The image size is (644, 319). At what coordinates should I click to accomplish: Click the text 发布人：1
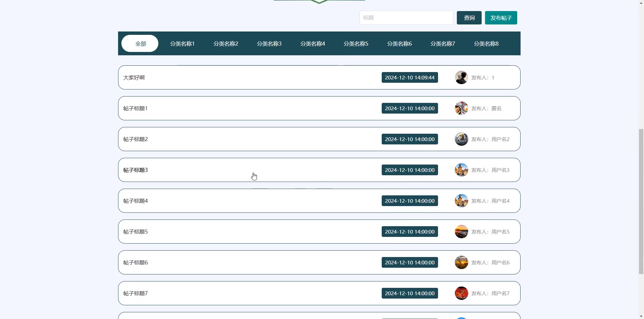click(483, 77)
